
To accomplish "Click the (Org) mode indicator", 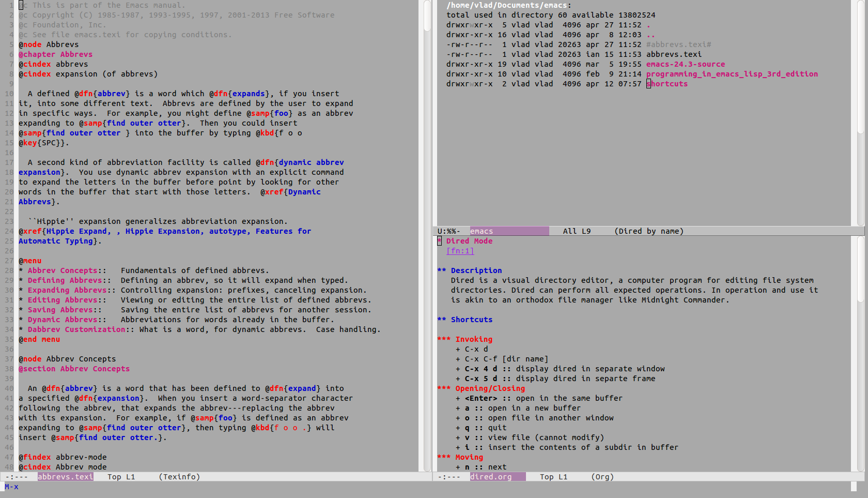I will [602, 477].
